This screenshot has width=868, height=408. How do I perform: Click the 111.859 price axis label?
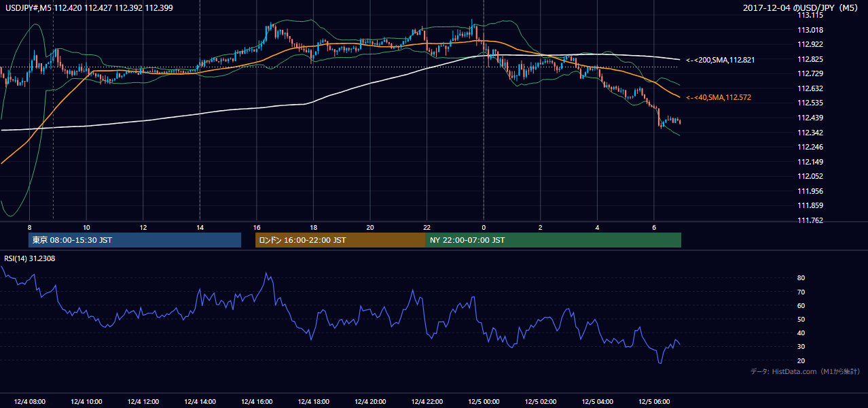pyautogui.click(x=810, y=206)
